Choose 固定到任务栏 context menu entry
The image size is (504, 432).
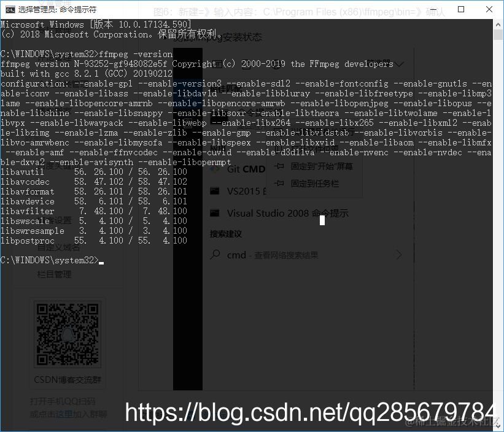315,183
